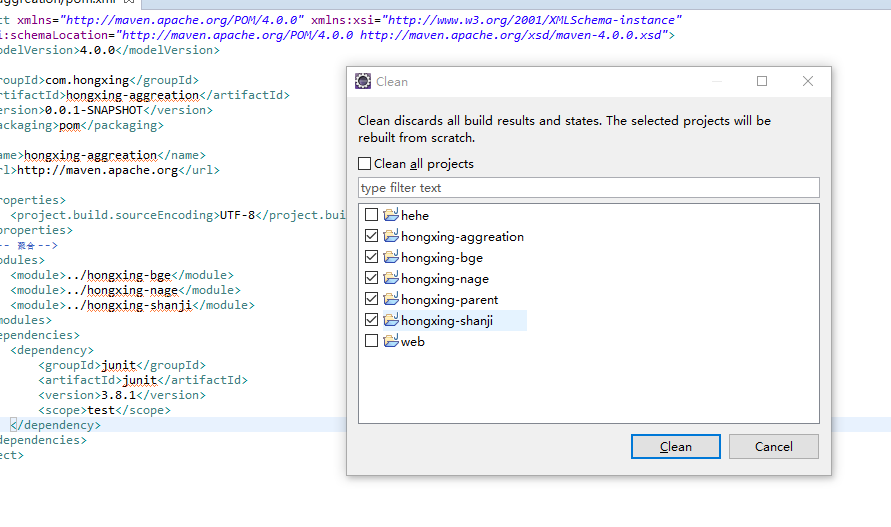
Task: Click '../hongxing-bge' module line in editor
Action: [122, 275]
